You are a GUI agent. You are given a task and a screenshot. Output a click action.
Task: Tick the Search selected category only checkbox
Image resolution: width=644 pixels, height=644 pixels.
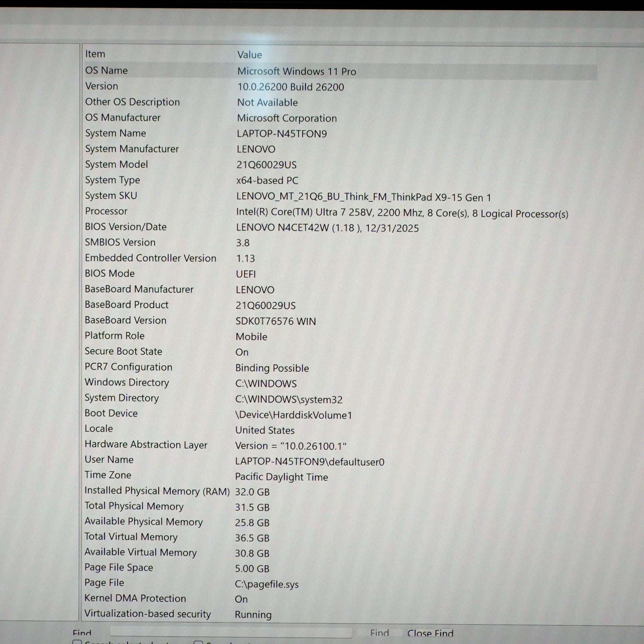pyautogui.click(x=77, y=642)
